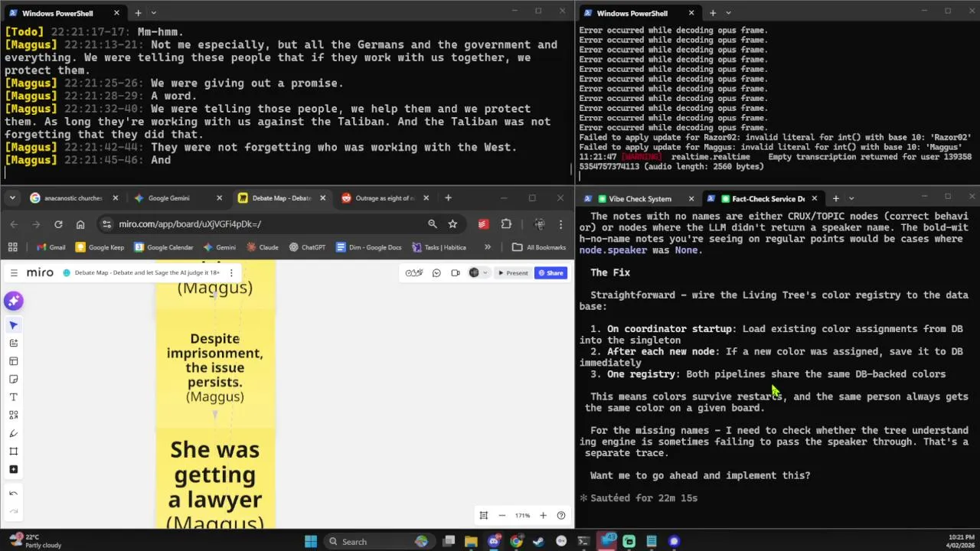Open Tasks Habitica bookmark
This screenshot has width=980, height=551.
pos(439,247)
